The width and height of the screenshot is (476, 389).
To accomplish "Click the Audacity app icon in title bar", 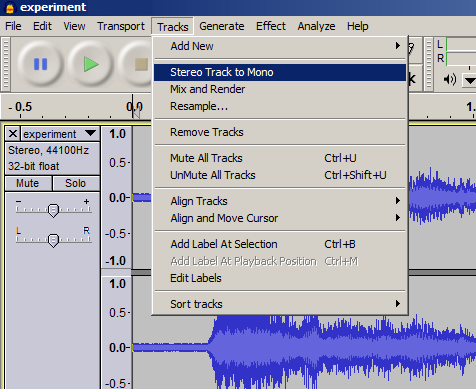I will (x=10, y=7).
